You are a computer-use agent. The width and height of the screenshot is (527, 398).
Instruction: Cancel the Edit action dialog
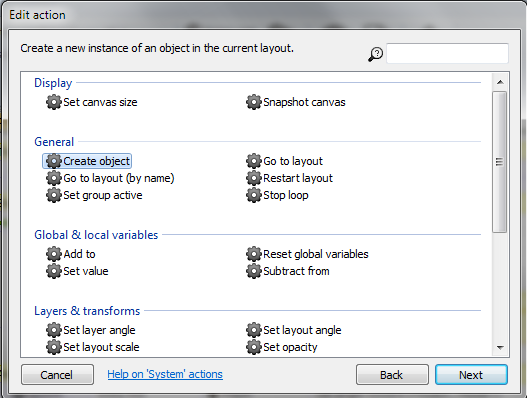coord(57,375)
